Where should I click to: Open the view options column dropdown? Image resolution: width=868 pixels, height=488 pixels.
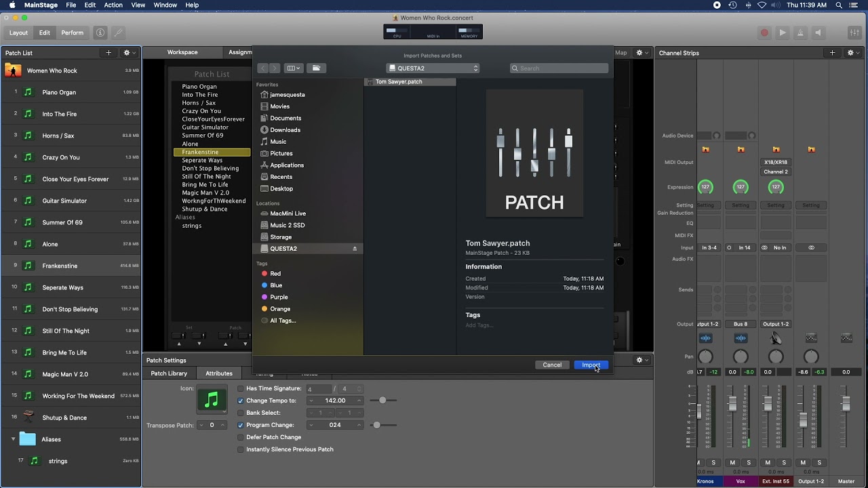coord(293,68)
